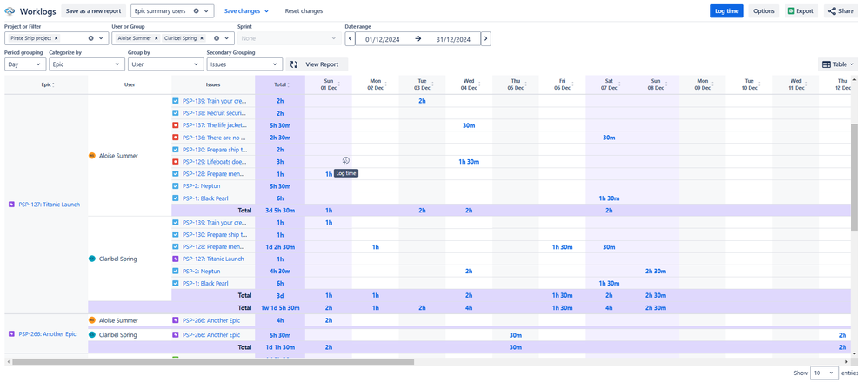Click Reset changes
This screenshot has width=868, height=383.
(x=304, y=11)
